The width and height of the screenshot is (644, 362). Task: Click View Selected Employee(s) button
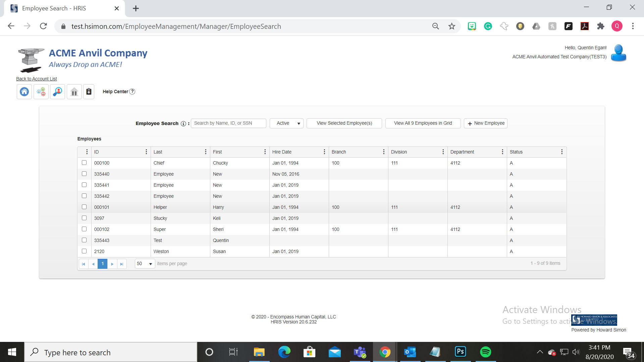pos(344,123)
